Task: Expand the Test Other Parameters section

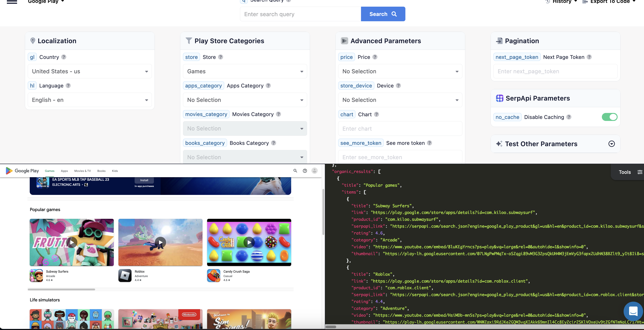Action: point(611,144)
